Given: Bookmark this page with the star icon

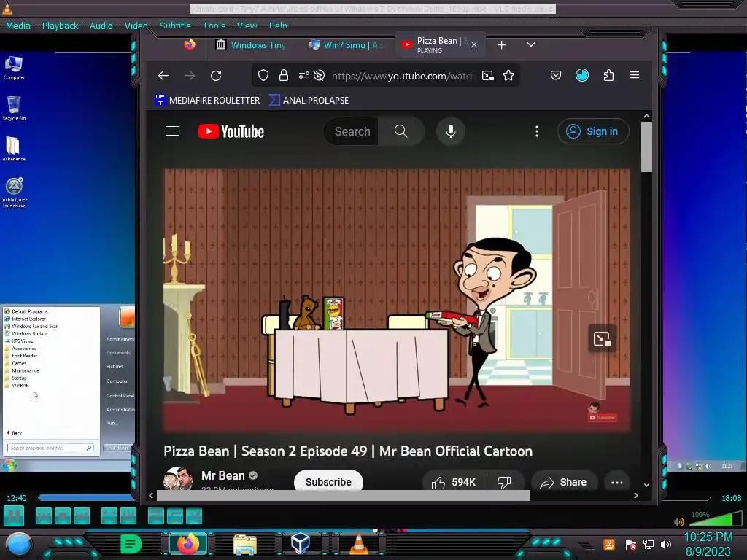Looking at the screenshot, I should click(508, 75).
